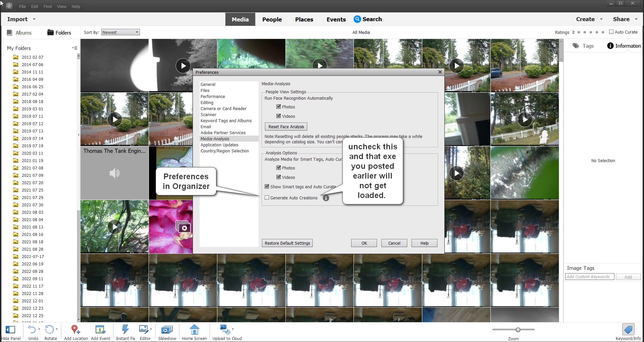Select the 2021 08 18 folder
This screenshot has width=644, height=342.
pyautogui.click(x=32, y=242)
